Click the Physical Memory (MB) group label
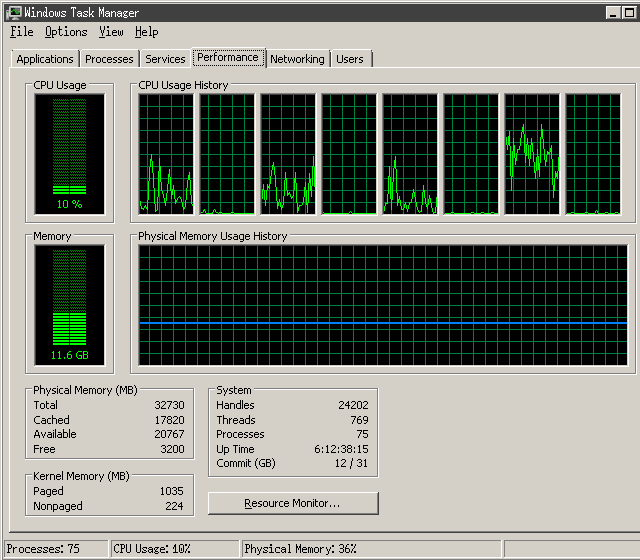 click(x=85, y=390)
